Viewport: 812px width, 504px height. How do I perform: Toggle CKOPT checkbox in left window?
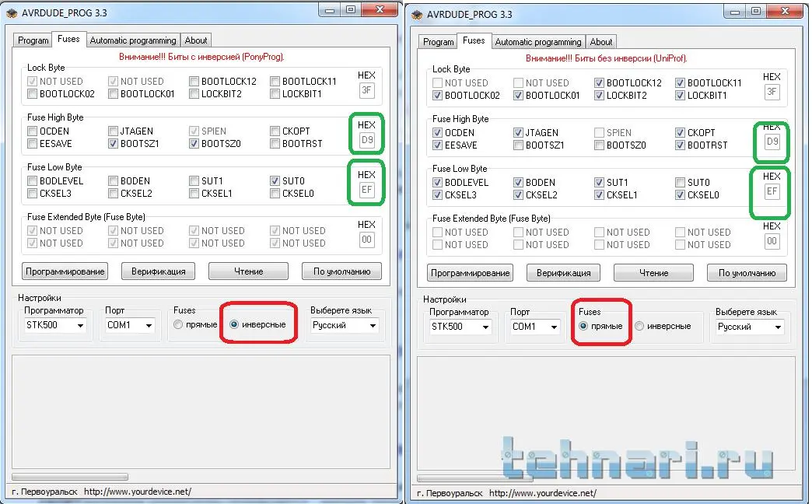[275, 131]
